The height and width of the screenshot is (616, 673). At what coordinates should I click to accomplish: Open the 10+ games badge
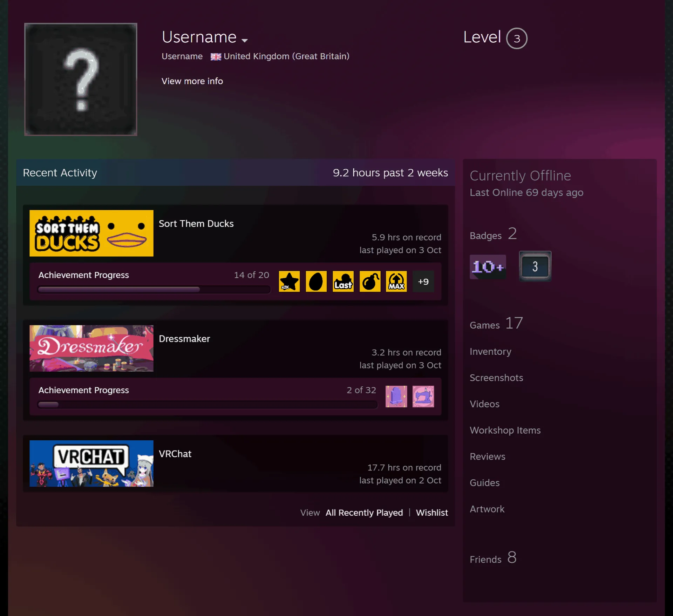[488, 267]
